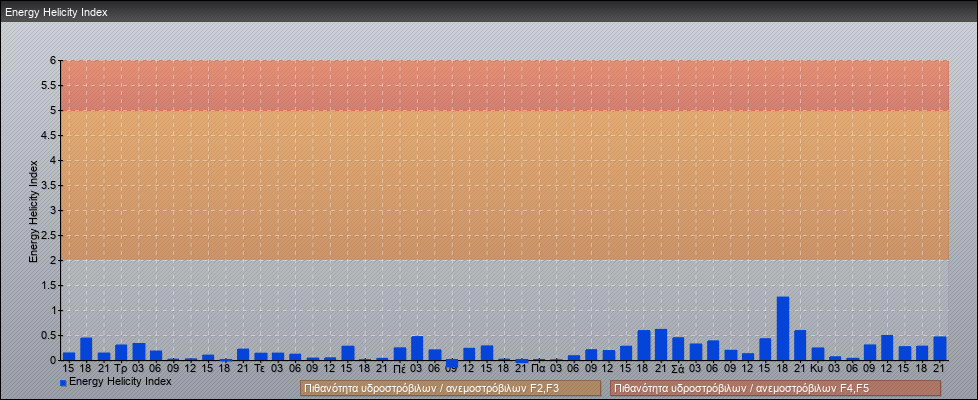
Task: Click the Σά day label on x-axis
Action: 678,369
